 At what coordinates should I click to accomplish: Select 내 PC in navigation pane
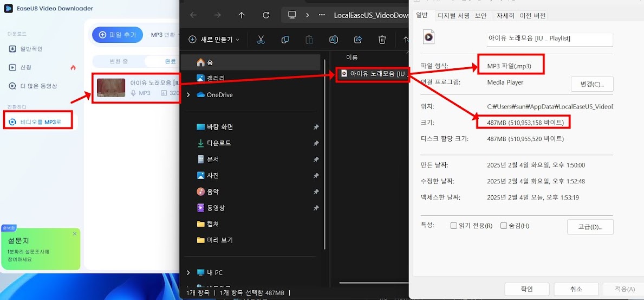coord(210,272)
